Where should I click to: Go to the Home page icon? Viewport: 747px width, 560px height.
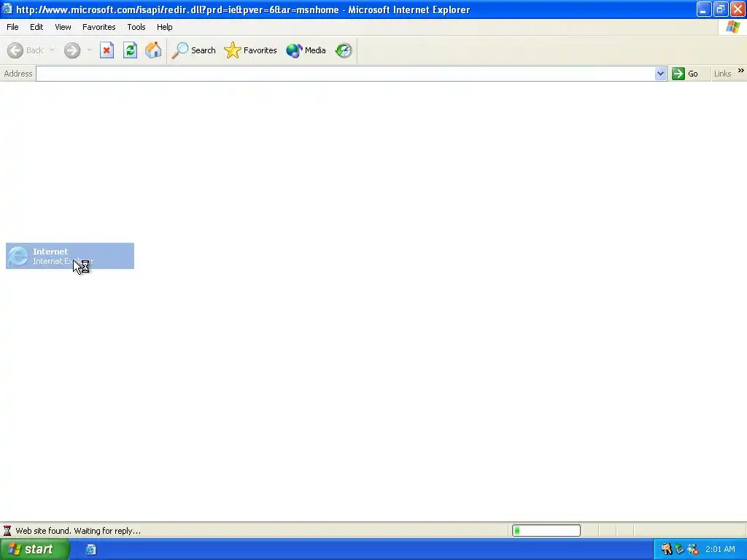click(153, 50)
